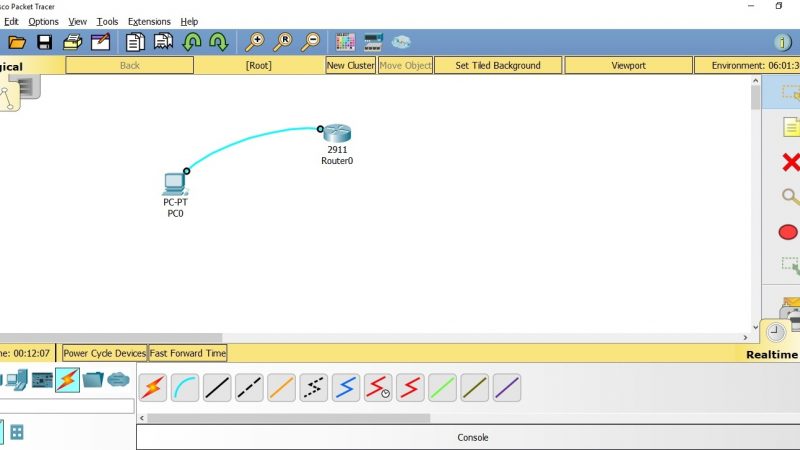The height and width of the screenshot is (450, 800).
Task: Select the Inspect magnifier tool
Action: [x=790, y=197]
